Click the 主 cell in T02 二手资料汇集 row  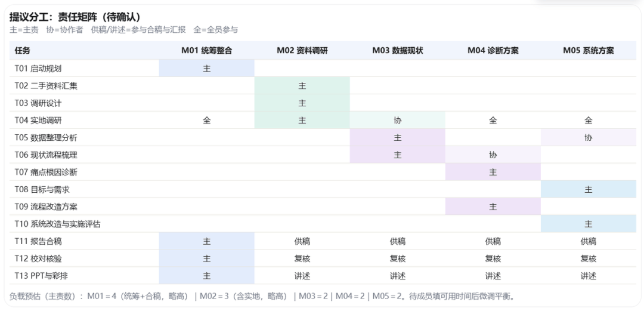[302, 85]
